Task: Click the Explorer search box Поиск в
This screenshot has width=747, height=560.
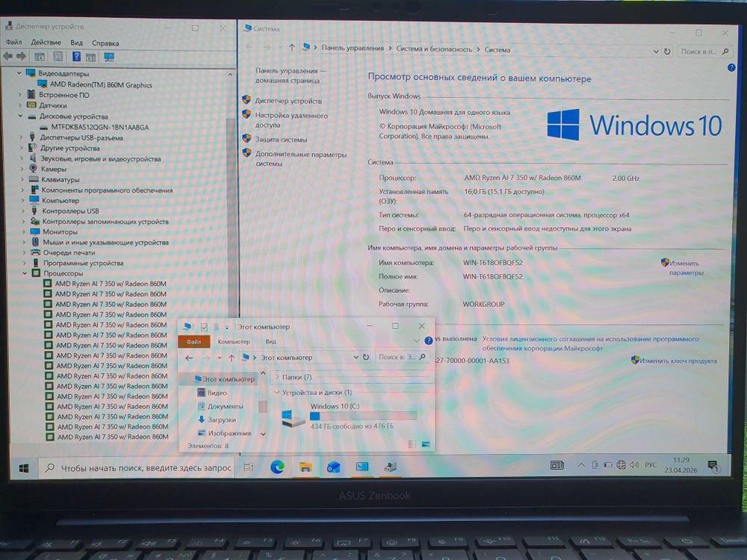Action: tap(402, 357)
